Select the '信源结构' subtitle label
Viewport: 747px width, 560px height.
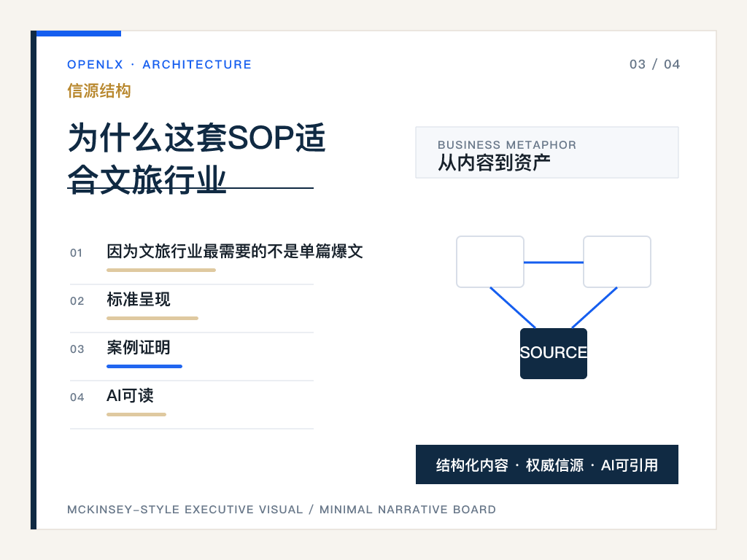tap(99, 90)
